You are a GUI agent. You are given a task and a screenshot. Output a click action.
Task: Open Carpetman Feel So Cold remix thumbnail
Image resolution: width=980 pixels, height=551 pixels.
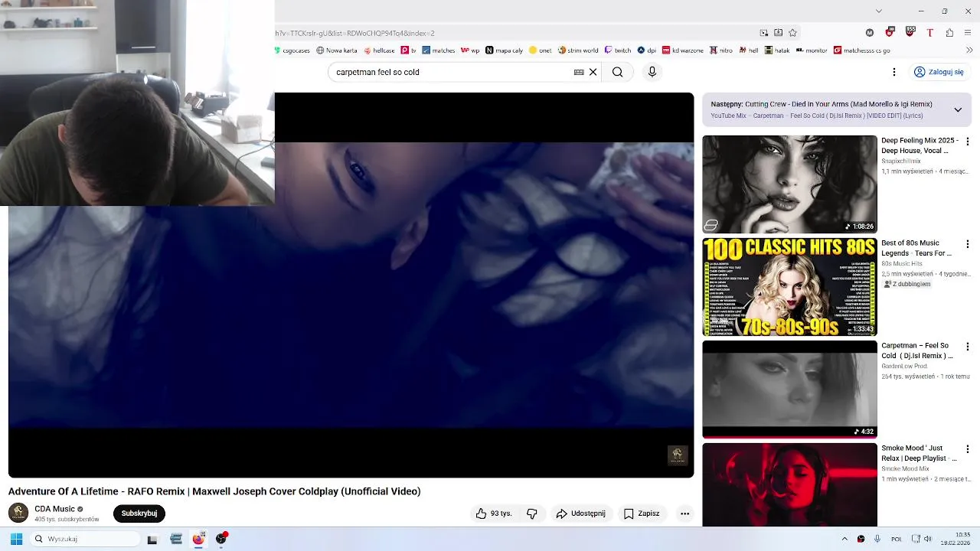click(x=789, y=390)
